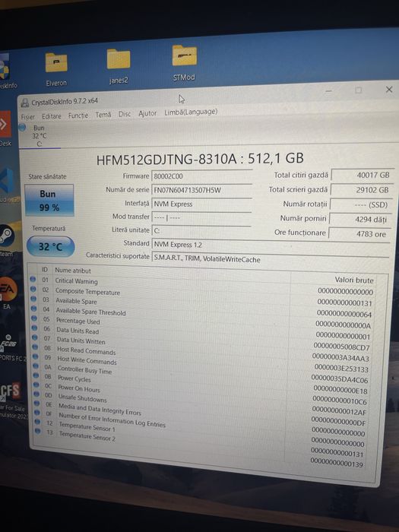399x532 pixels.
Task: Click the supported features field S.M.A.R.T., TRIM
Action: coord(271,260)
